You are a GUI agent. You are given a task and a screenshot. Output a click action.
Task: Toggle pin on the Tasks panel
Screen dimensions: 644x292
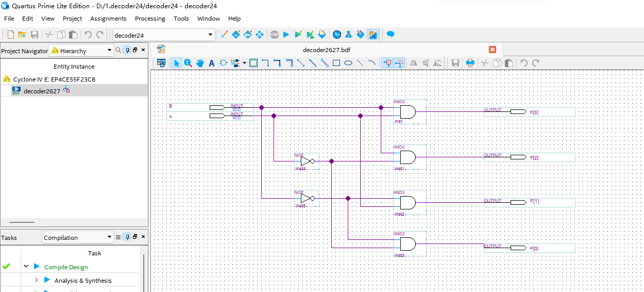pyautogui.click(x=127, y=237)
